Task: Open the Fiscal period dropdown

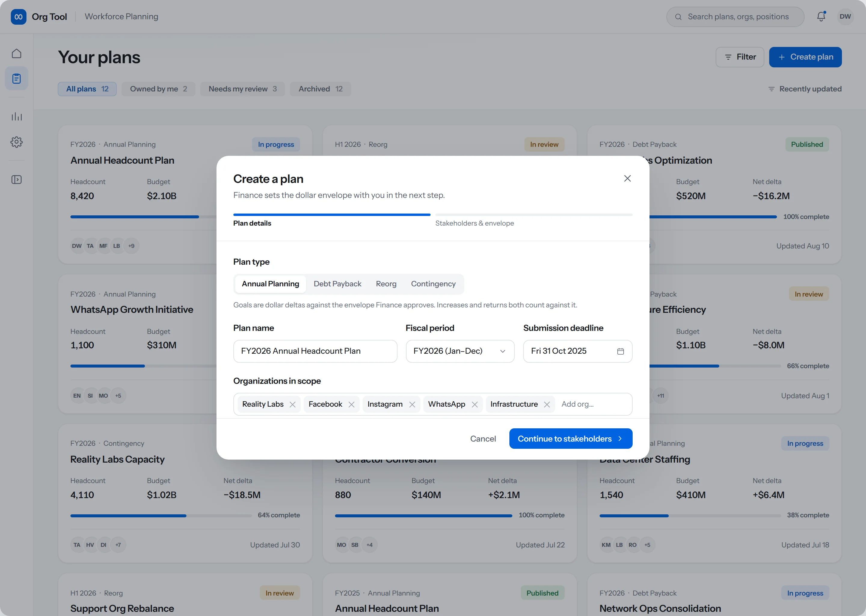Action: point(460,351)
